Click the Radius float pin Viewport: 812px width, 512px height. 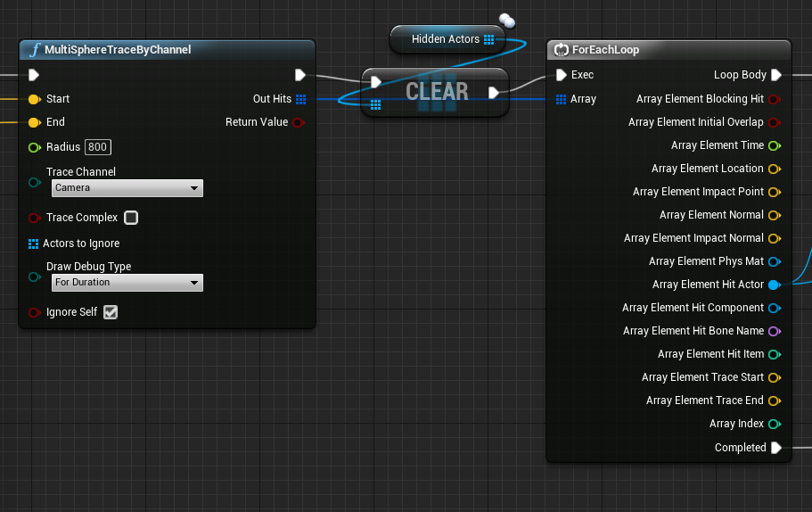click(x=34, y=147)
